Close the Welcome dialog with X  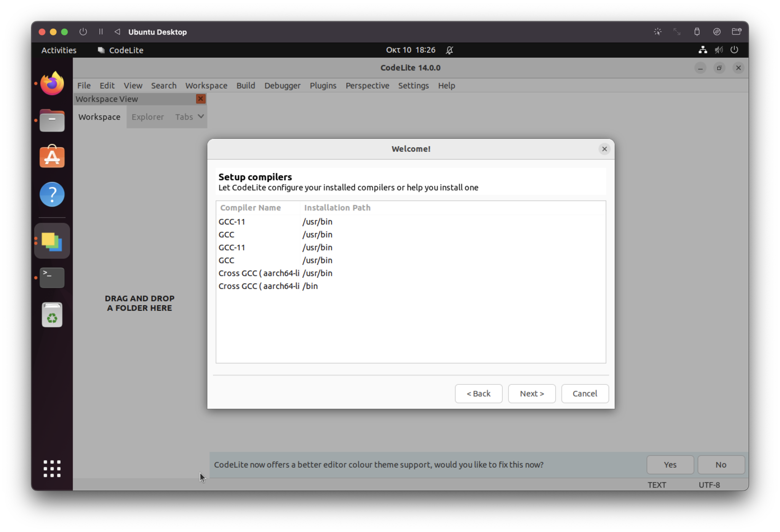click(x=604, y=149)
